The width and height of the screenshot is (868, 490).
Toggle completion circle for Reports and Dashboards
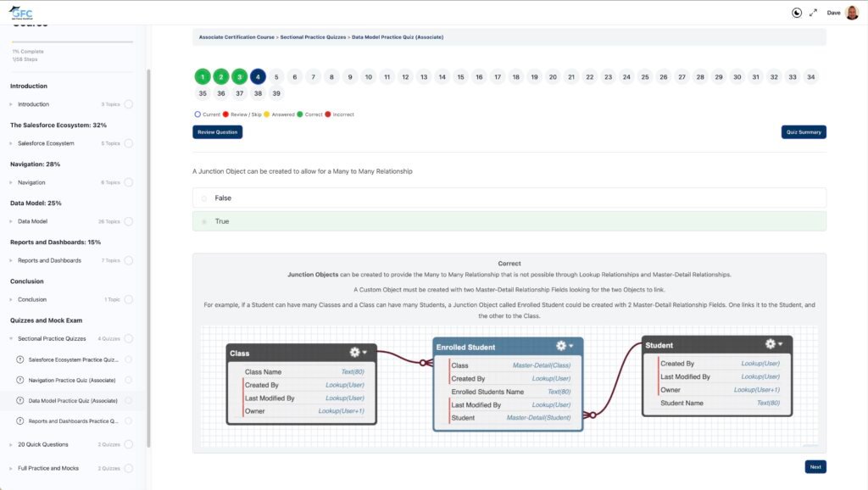tap(129, 260)
